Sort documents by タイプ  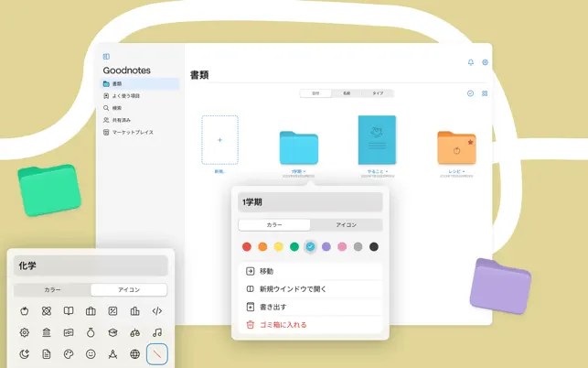coord(378,93)
